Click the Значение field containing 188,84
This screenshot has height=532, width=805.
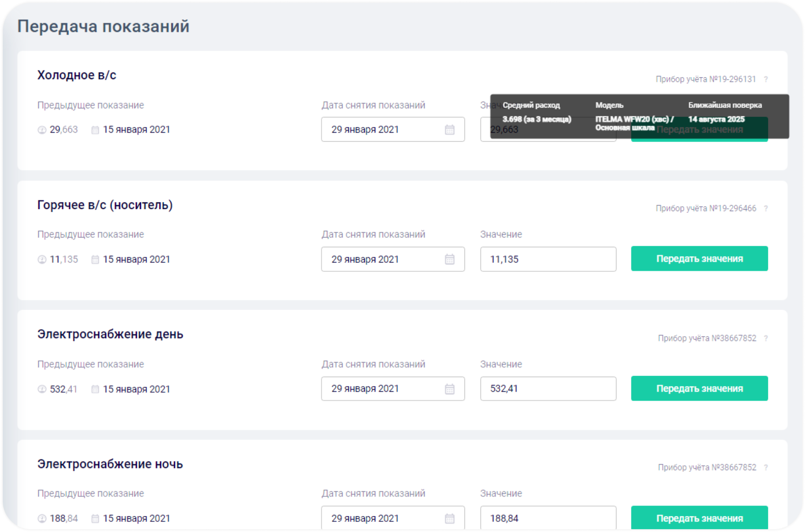point(548,518)
